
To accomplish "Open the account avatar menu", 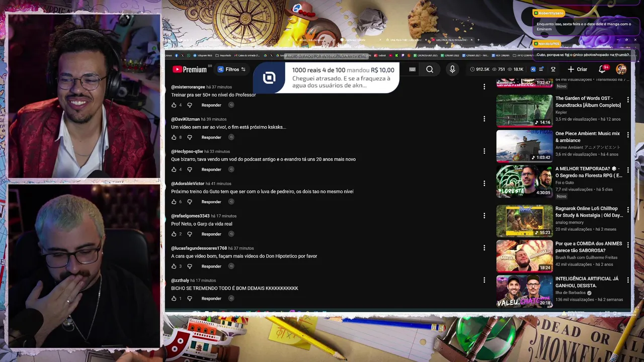I will point(621,69).
